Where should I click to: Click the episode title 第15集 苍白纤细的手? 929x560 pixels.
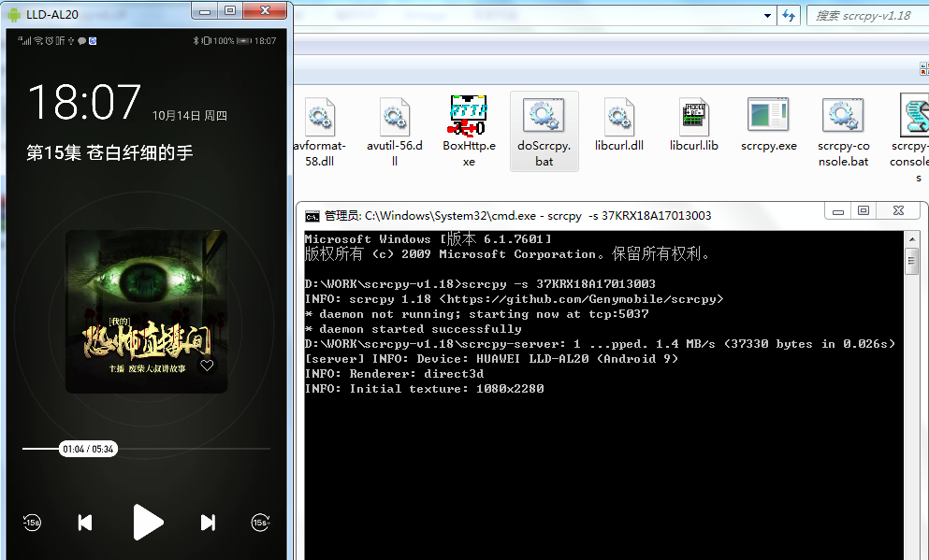[x=109, y=152]
